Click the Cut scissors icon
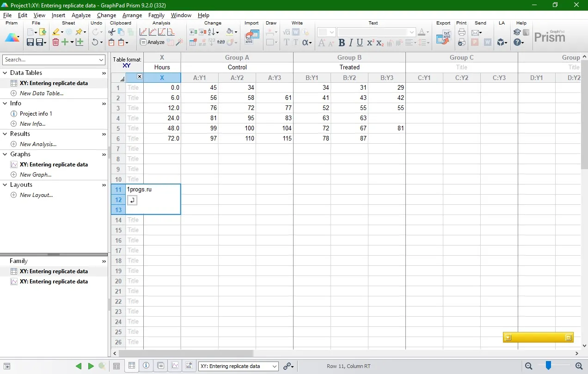Image resolution: width=588 pixels, height=374 pixels. click(111, 32)
